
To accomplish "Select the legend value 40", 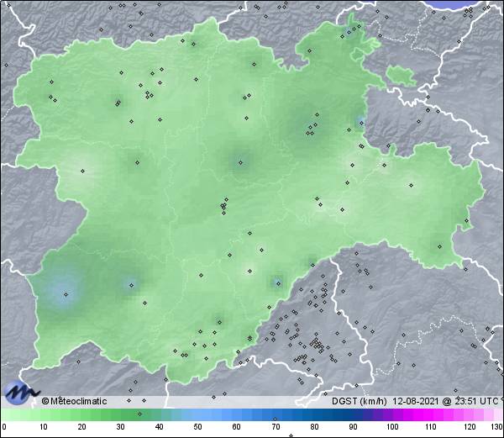I will 159,427.
